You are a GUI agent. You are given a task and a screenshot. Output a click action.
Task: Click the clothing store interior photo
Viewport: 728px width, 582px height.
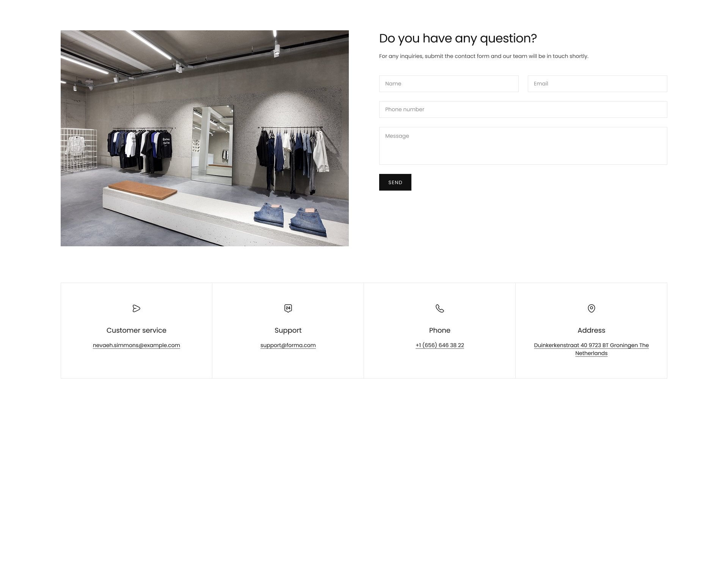pyautogui.click(x=205, y=138)
